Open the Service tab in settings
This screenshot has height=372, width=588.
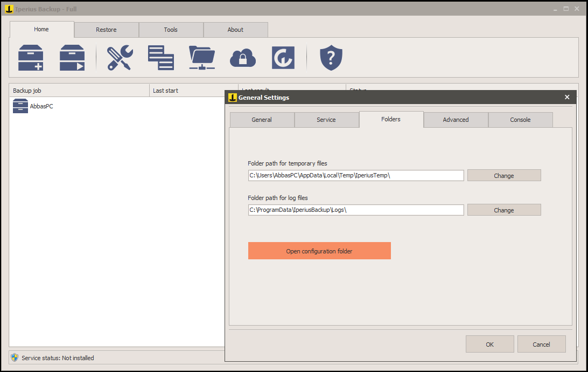(326, 120)
